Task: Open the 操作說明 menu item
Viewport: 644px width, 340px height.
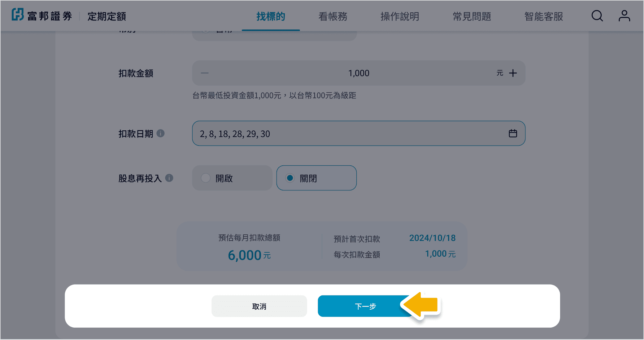Action: (400, 16)
